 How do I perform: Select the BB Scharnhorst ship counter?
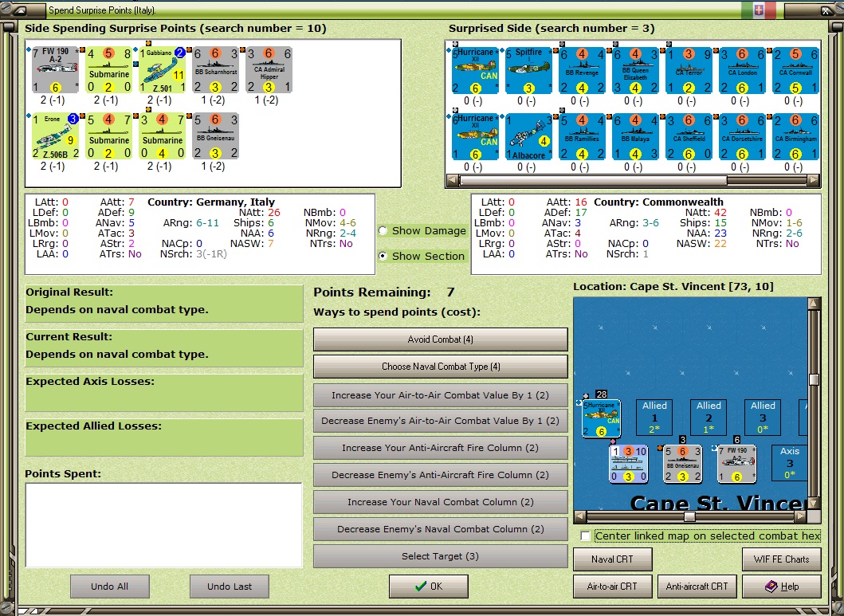coord(216,70)
